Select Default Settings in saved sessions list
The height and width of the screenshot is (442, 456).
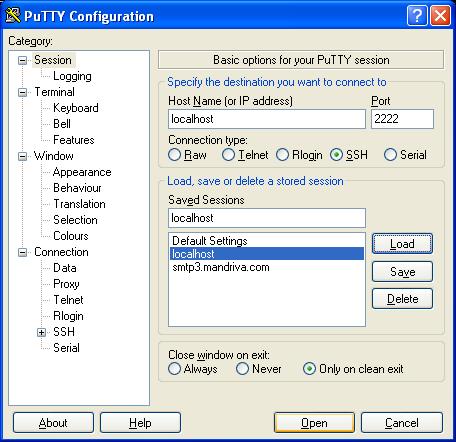pos(267,241)
